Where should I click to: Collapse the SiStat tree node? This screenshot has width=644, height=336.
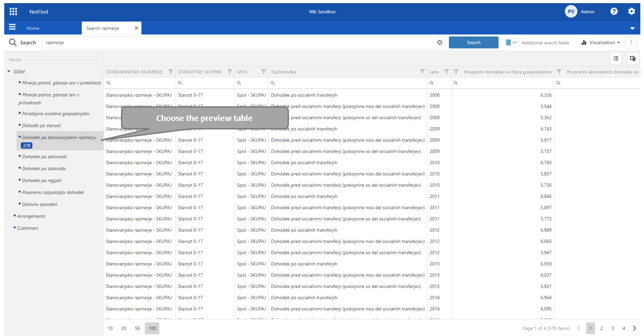9,72
